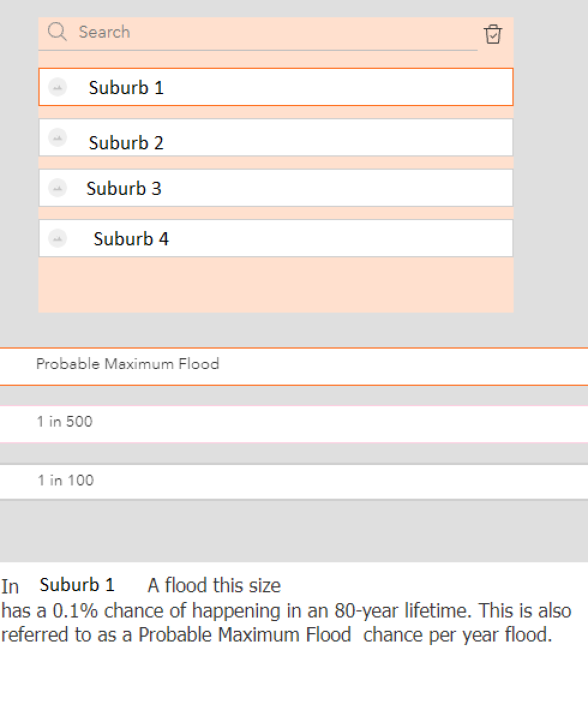Click the round placeholder icon beside Suburb 3
The width and height of the screenshot is (588, 723).
(58, 188)
